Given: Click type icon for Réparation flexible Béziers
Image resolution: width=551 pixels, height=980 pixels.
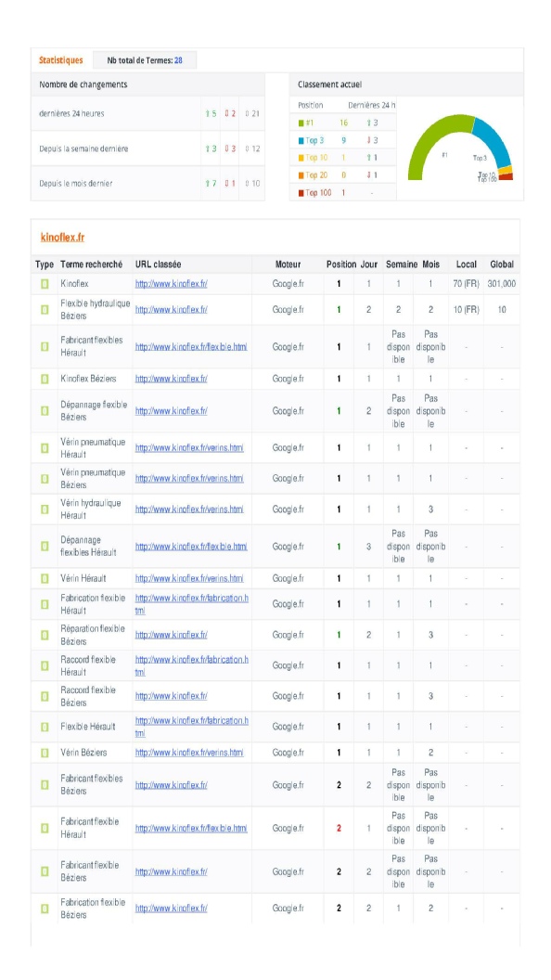Looking at the screenshot, I should point(45,635).
